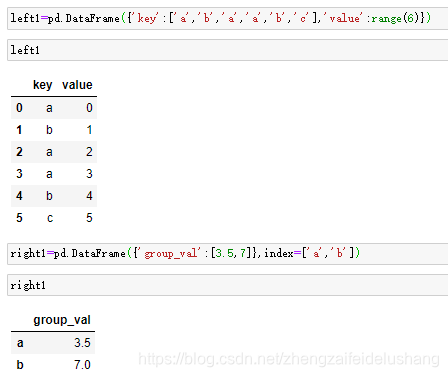
Task: Click the code cell containing only right1
Action: pyautogui.click(x=228, y=285)
